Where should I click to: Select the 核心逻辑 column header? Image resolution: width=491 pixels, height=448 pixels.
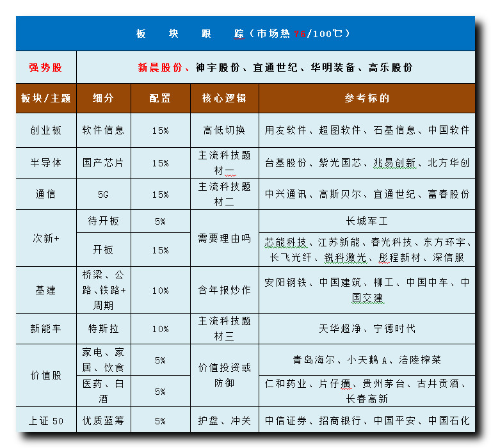(224, 99)
